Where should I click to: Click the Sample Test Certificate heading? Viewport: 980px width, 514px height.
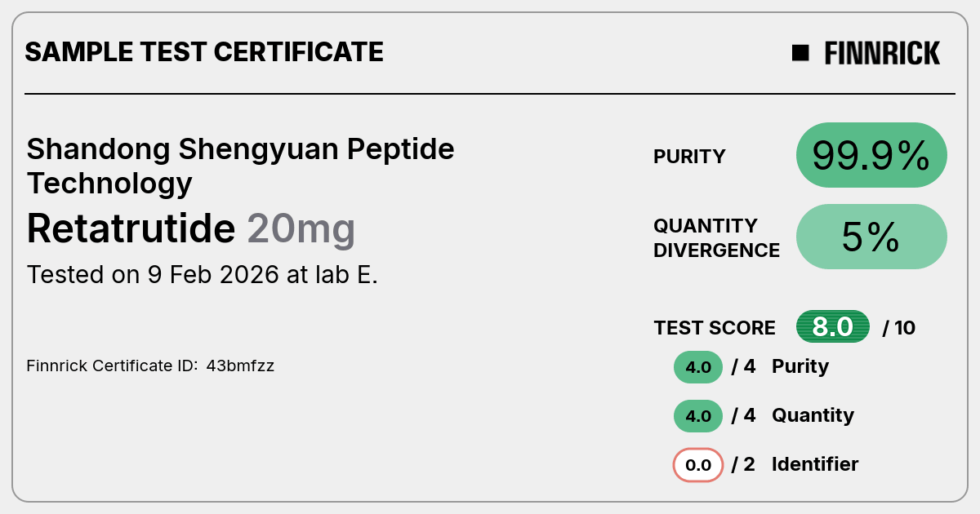[204, 52]
